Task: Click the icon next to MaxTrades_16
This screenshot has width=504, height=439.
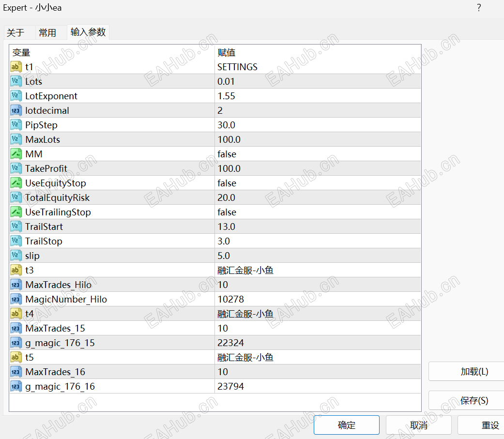Action: pos(16,372)
